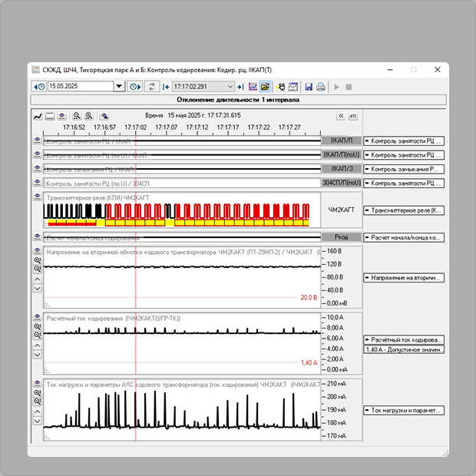Save data with the floppy disk icon

tap(309, 87)
